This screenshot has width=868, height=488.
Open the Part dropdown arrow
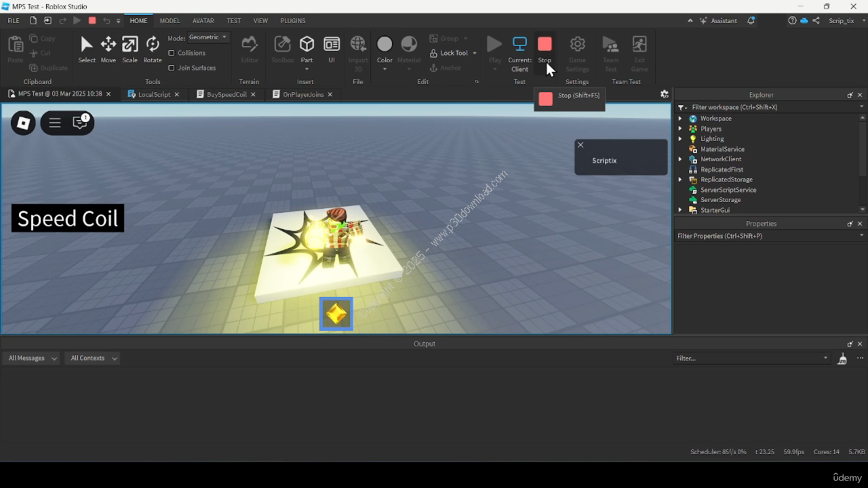click(x=307, y=69)
